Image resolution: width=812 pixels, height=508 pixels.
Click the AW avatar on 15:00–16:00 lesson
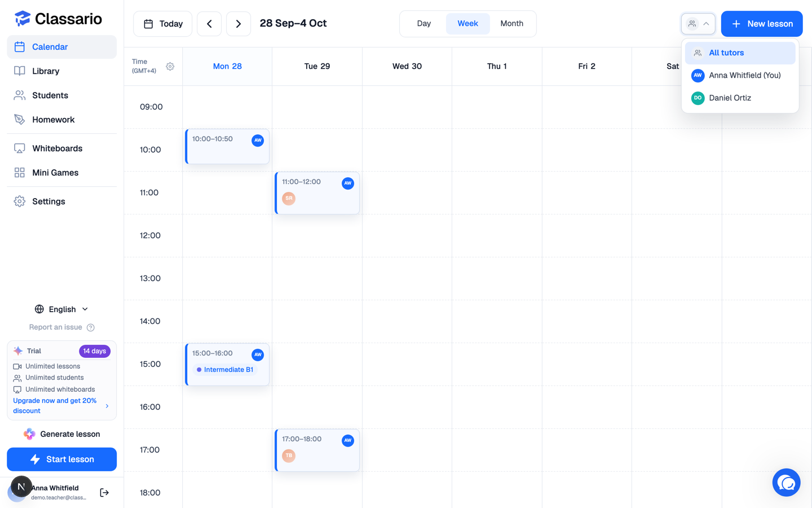258,355
